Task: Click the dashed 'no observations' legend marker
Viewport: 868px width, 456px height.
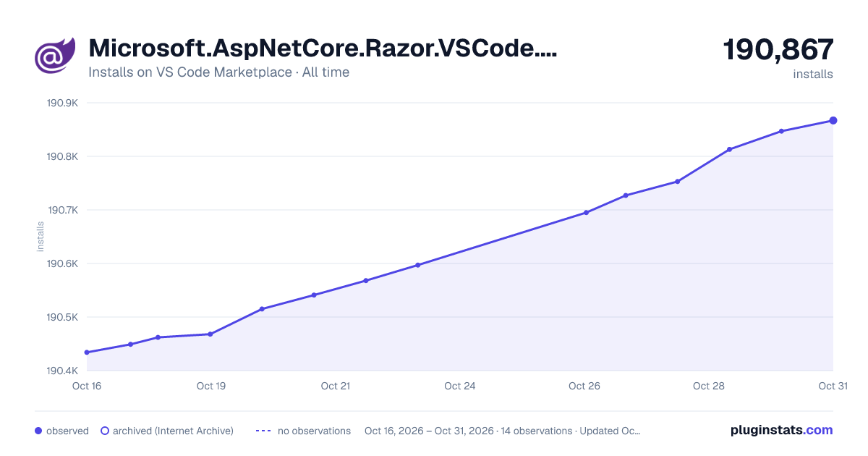Action: (263, 431)
